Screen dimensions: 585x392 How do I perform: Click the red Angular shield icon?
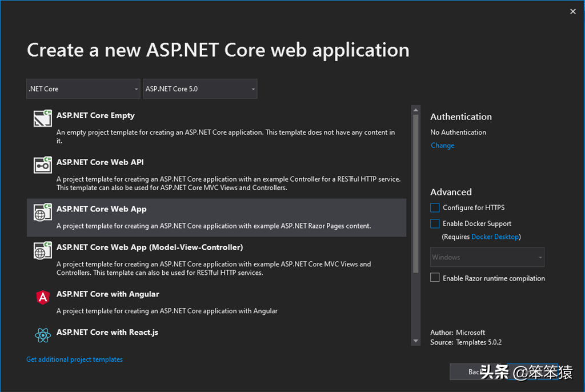click(x=43, y=297)
